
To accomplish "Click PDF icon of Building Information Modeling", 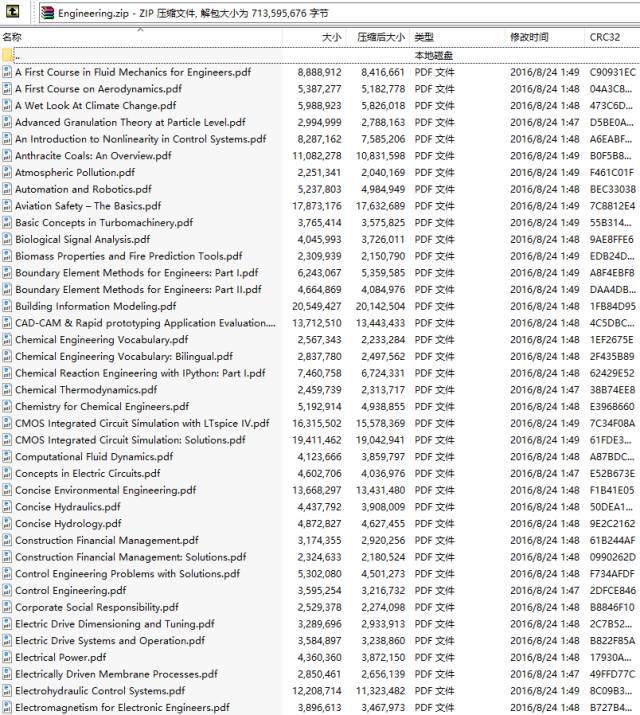I will coord(7,306).
